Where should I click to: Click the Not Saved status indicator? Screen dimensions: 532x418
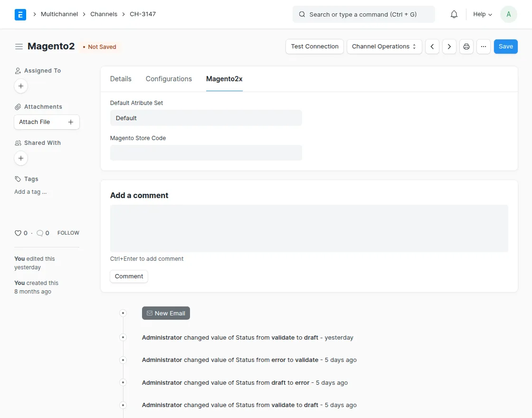(x=99, y=47)
